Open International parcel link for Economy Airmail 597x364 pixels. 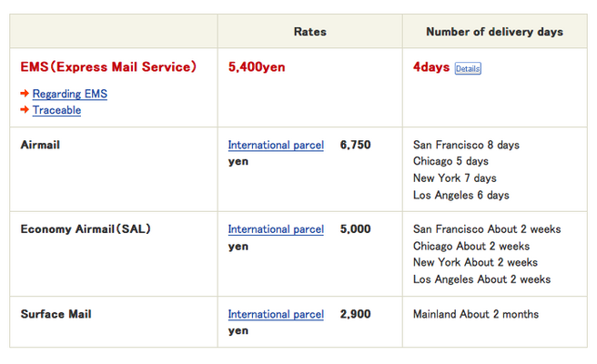point(276,229)
